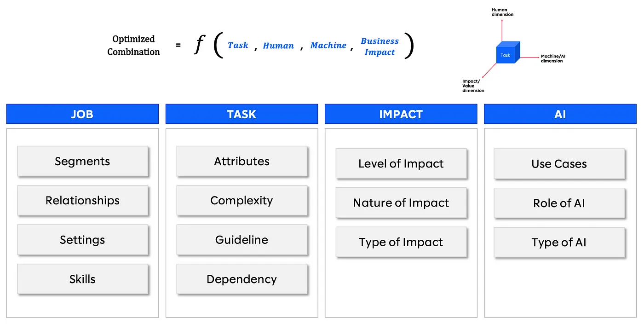Viewport: 644px width, 324px height.
Task: Click the Settings box under JOB
Action: pos(83,240)
